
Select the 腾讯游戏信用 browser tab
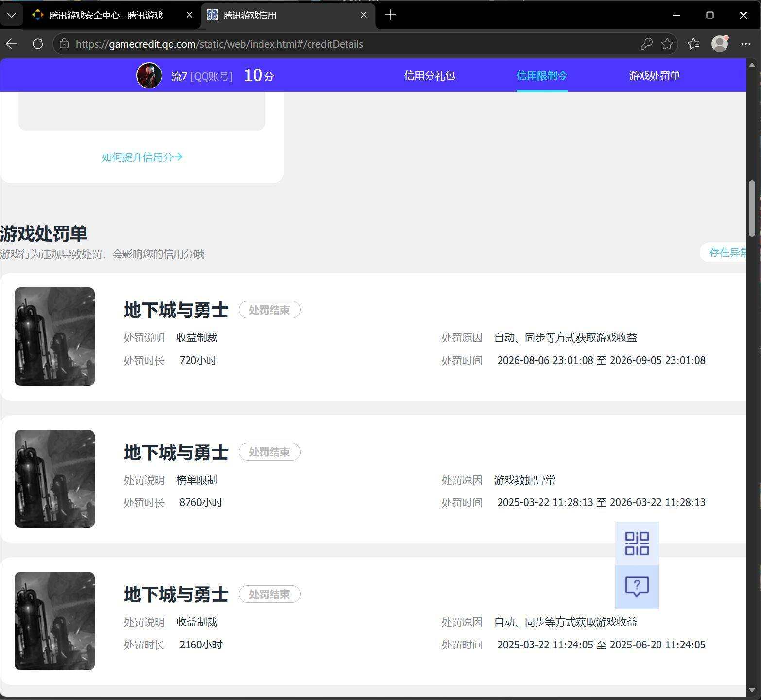288,15
